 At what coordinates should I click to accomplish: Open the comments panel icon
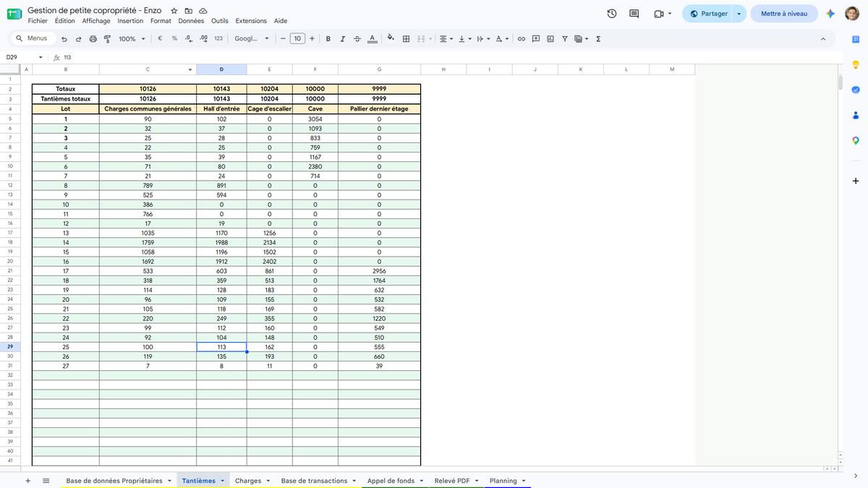click(634, 14)
